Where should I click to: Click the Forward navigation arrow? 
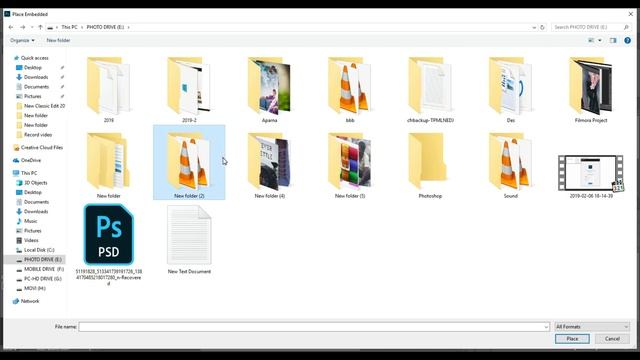pyautogui.click(x=22, y=27)
